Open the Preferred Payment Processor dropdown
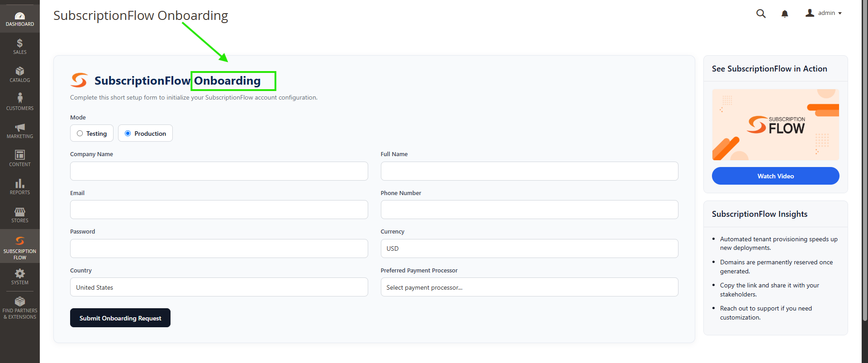The image size is (868, 363). 529,287
